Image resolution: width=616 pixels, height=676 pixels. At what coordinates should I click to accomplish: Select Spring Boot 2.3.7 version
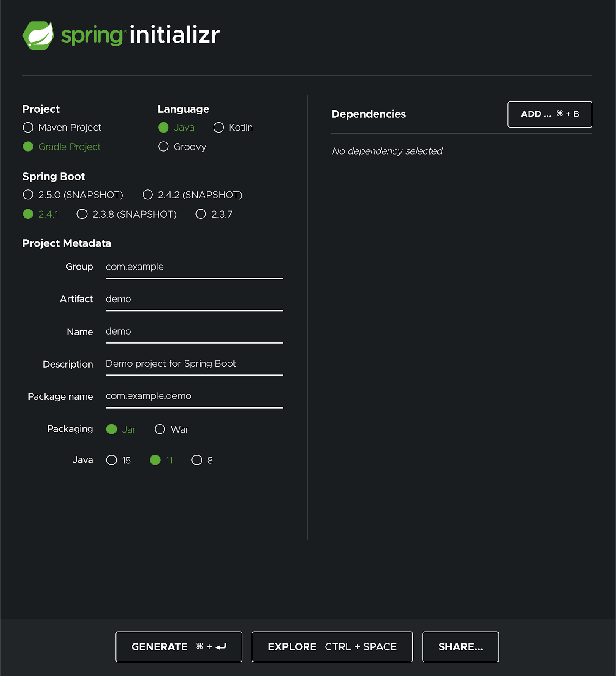[x=201, y=214]
